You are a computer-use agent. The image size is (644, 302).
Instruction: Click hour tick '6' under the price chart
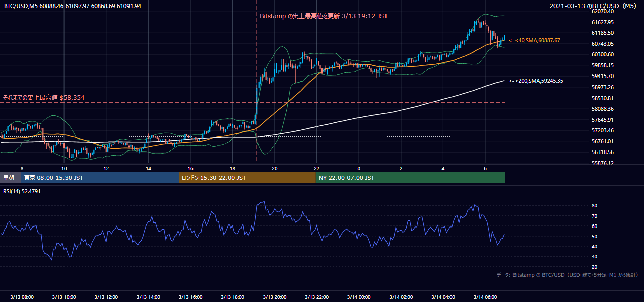coord(485,168)
